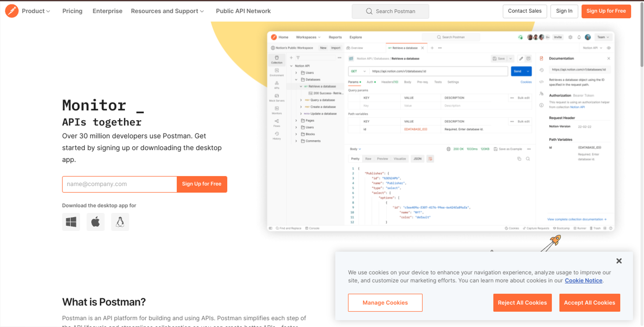This screenshot has height=327, width=644.
Task: Select the Monitors sidebar icon in the app preview
Action: tap(277, 110)
